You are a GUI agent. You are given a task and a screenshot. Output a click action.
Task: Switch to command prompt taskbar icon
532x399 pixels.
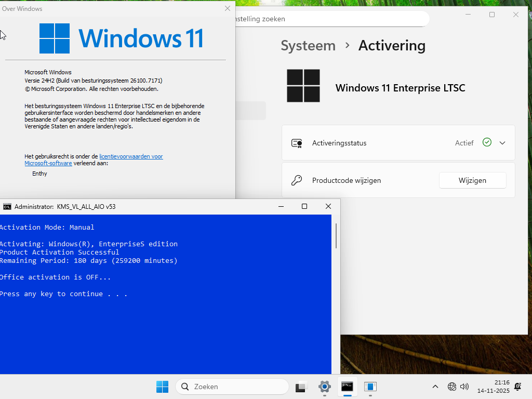point(347,387)
